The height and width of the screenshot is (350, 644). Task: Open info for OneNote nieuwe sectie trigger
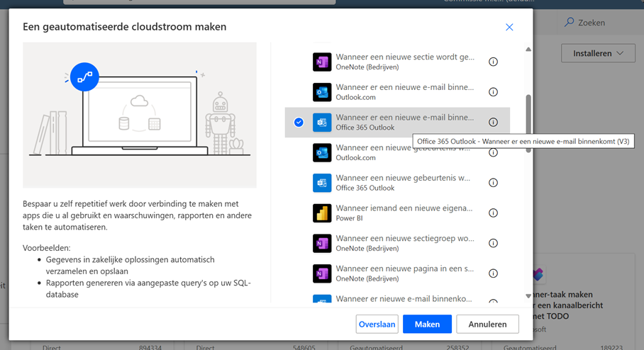coord(493,62)
